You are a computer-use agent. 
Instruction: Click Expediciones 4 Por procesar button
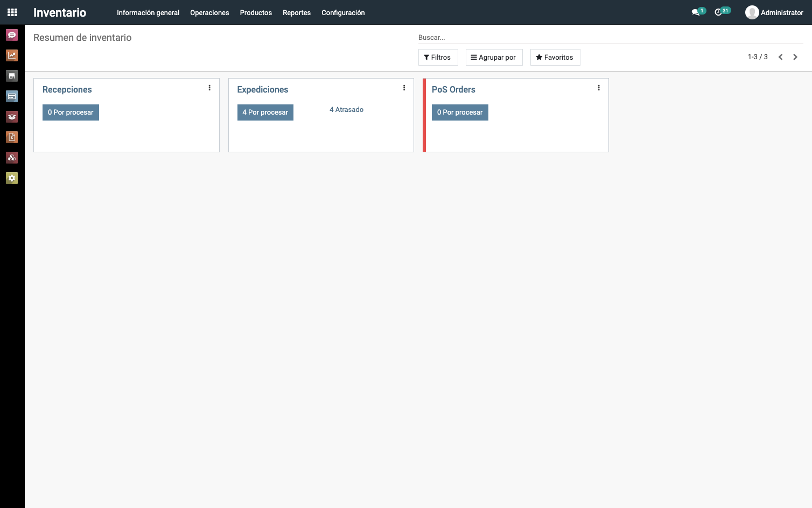(265, 112)
